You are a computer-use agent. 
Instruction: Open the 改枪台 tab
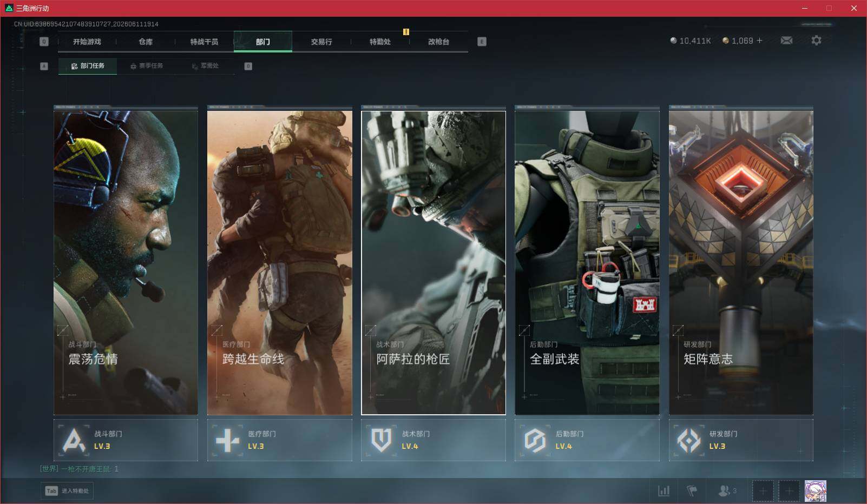(438, 42)
